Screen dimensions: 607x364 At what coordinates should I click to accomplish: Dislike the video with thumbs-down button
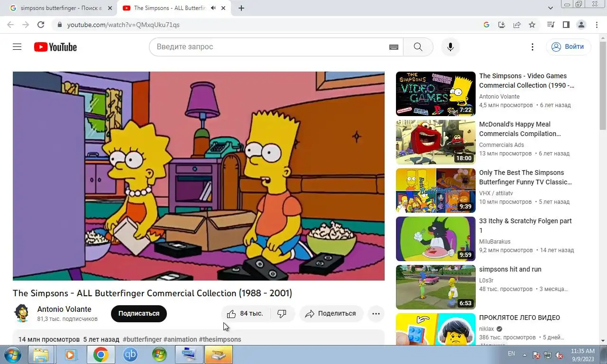coord(282,314)
